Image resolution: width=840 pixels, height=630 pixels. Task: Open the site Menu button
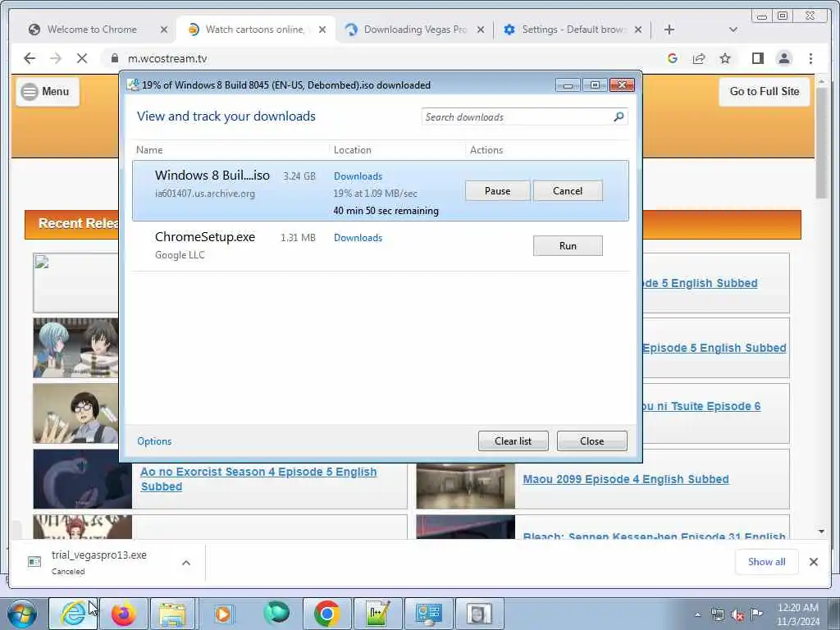[47, 92]
